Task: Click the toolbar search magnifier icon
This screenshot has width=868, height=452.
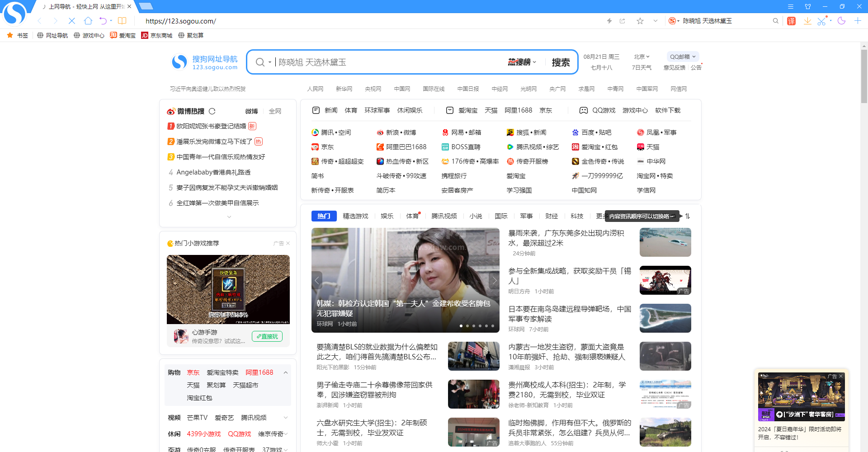Action: pyautogui.click(x=776, y=21)
